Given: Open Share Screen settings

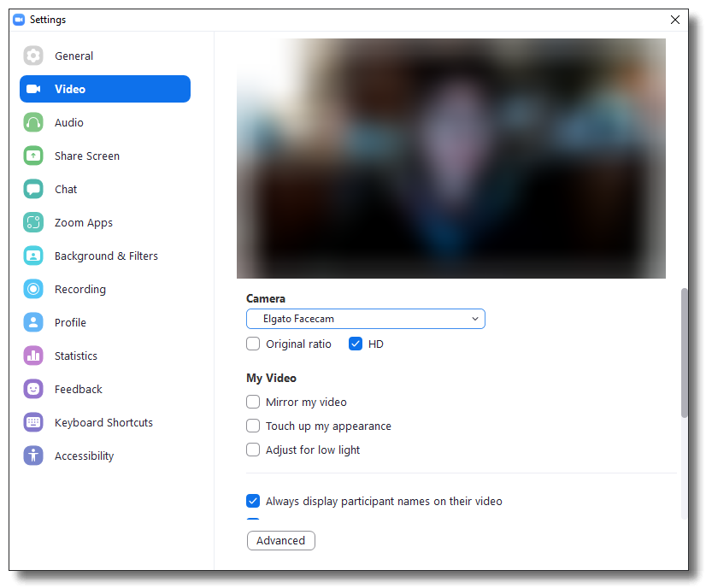Looking at the screenshot, I should click(105, 156).
